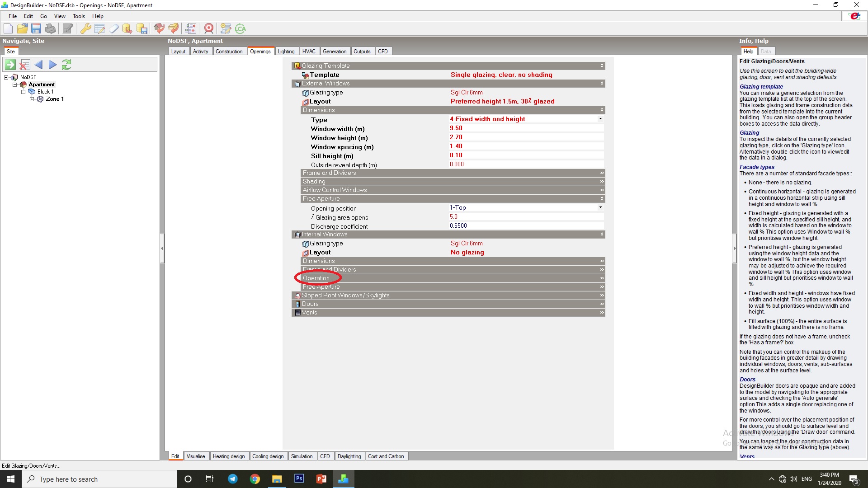Image resolution: width=868 pixels, height=488 pixels.
Task: Open model options wrench icon
Action: (x=85, y=29)
